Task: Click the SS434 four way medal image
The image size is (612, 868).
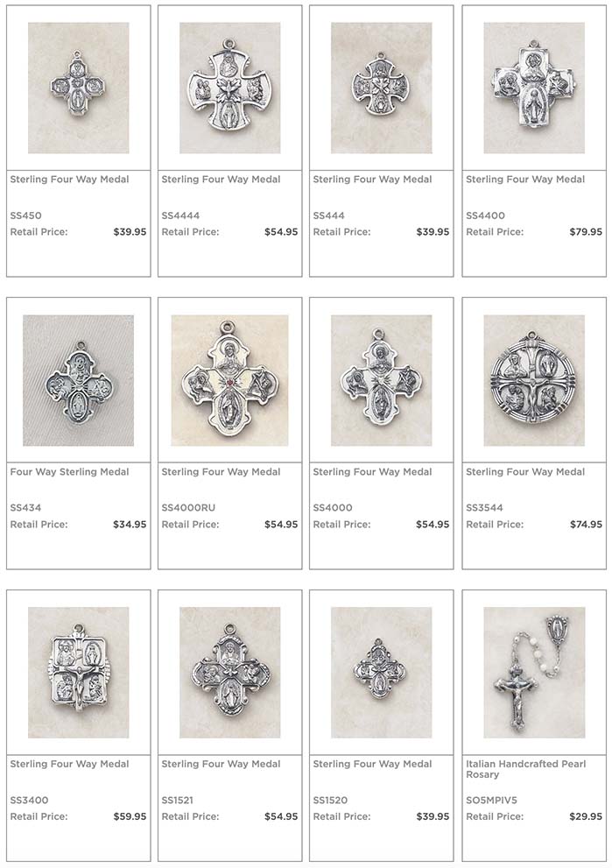Action: [x=79, y=380]
